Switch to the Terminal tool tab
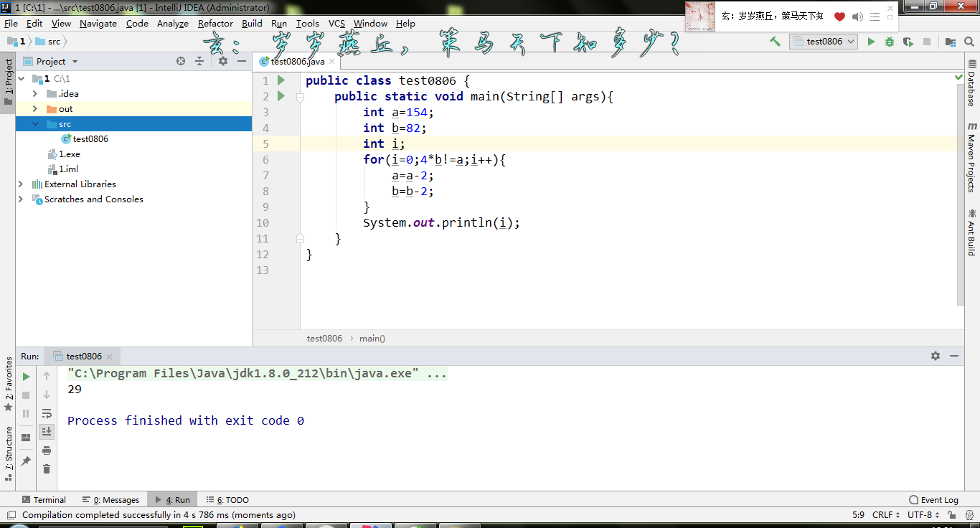 (x=43, y=499)
